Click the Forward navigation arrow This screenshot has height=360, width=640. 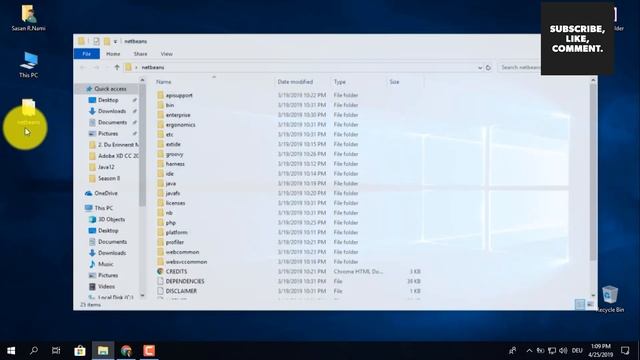tap(96, 67)
